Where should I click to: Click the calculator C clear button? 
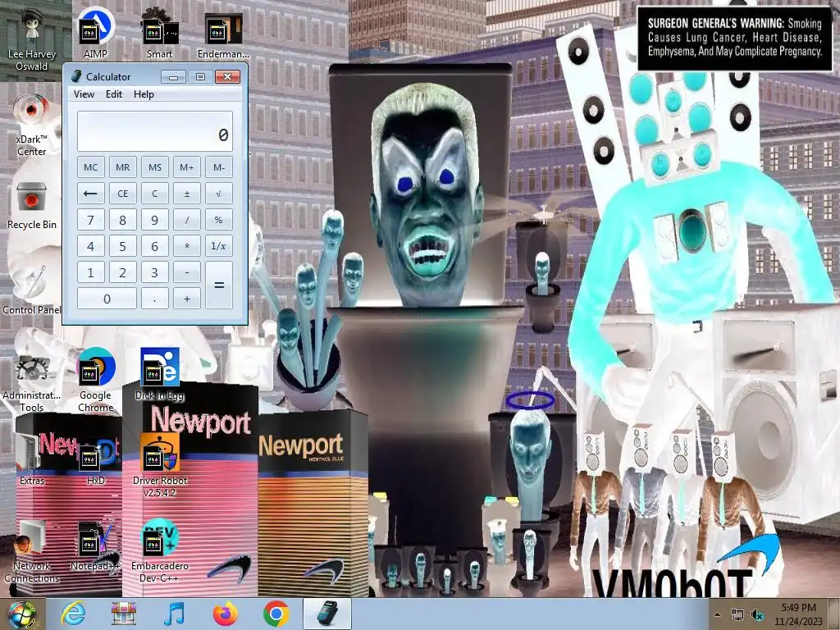click(x=155, y=194)
